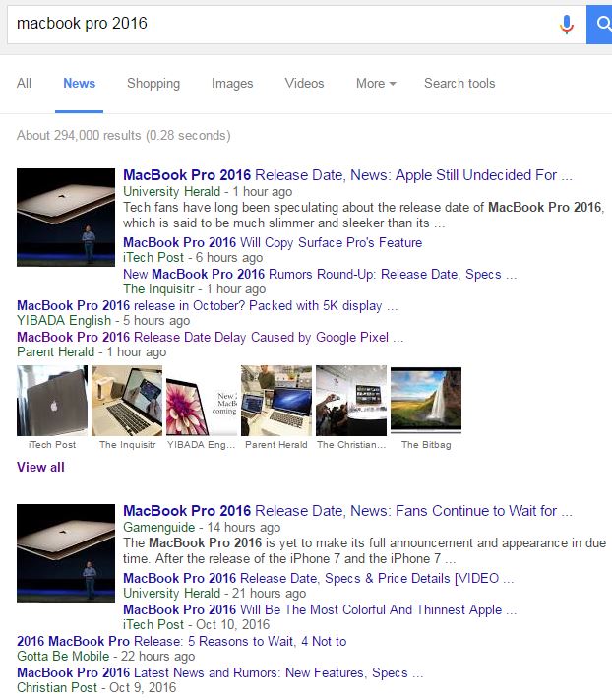This screenshot has height=700, width=612.
Task: Click the 'Tech fans have long been speculating' snippet
Action: coord(363,216)
